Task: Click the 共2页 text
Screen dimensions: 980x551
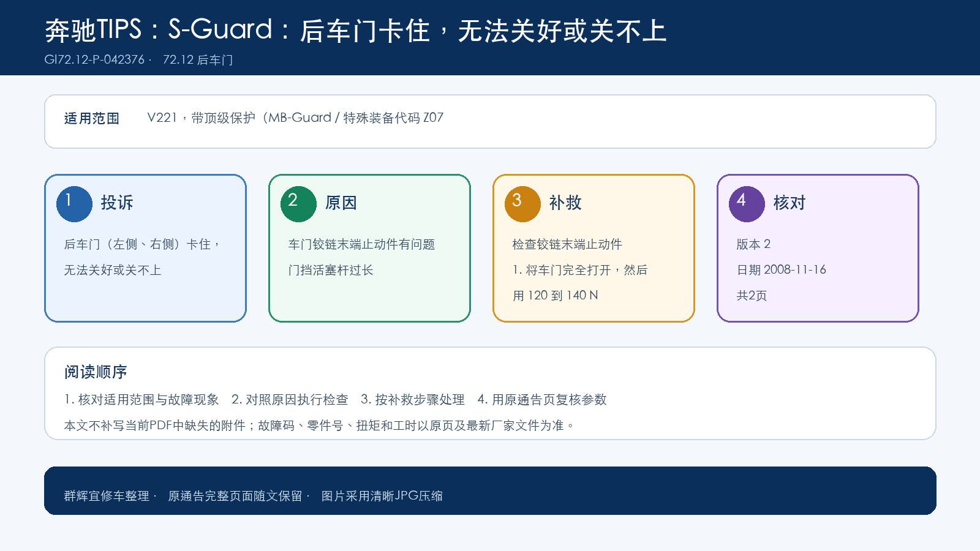Action: (752, 296)
